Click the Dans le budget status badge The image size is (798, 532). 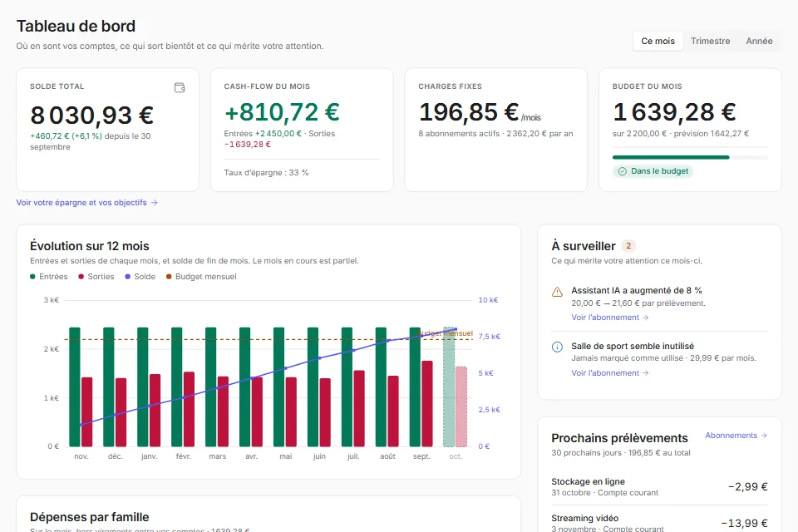coord(653,171)
